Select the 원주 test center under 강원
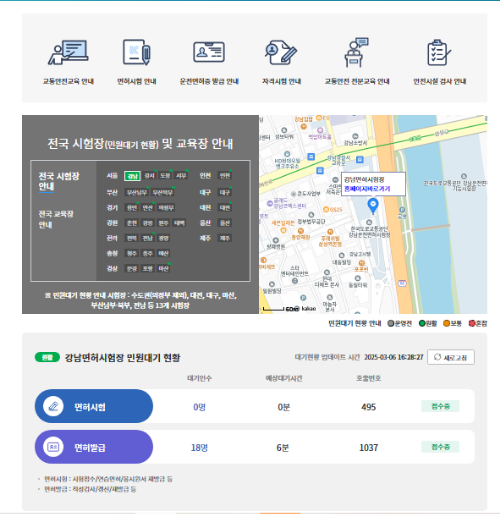 pyautogui.click(x=163, y=223)
